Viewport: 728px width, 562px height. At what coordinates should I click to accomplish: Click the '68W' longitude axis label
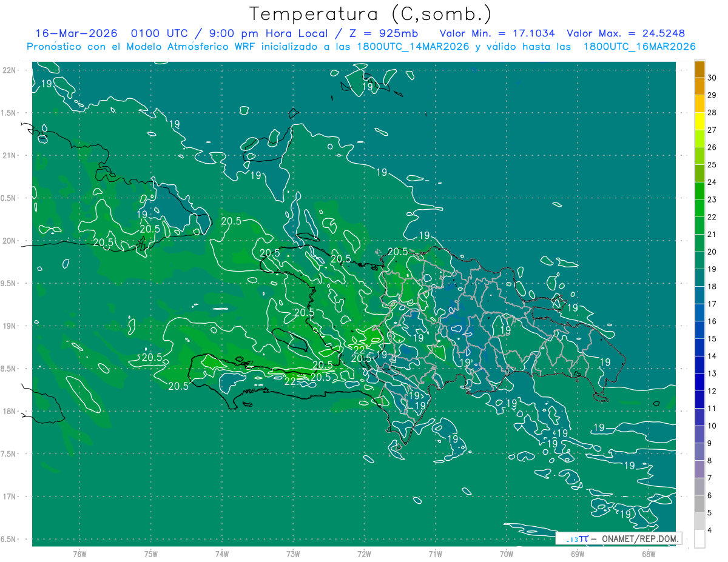coord(648,554)
